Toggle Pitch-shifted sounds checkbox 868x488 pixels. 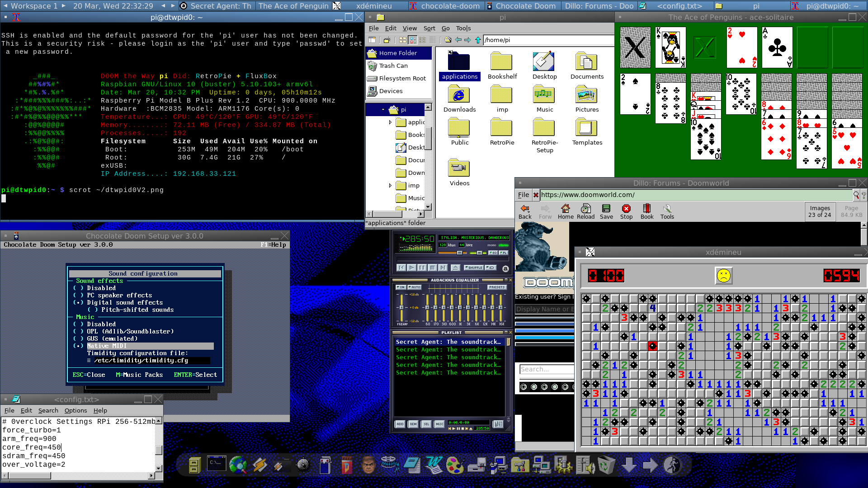(x=131, y=310)
